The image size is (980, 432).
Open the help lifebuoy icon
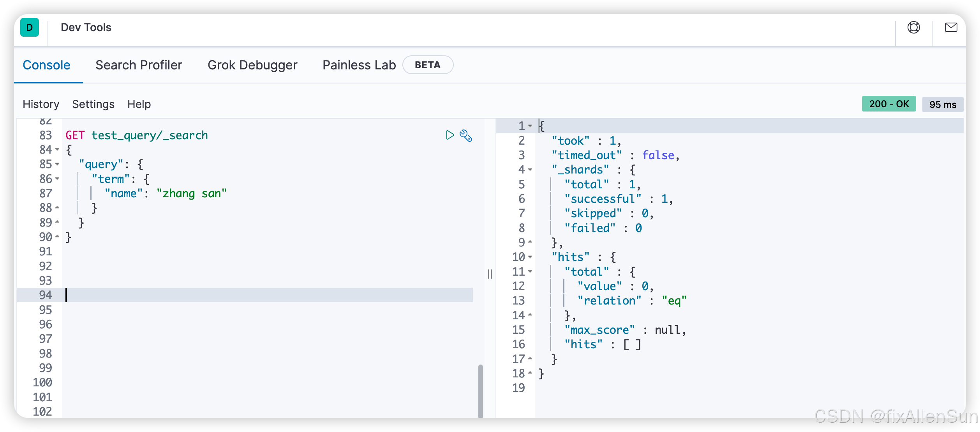point(913,27)
